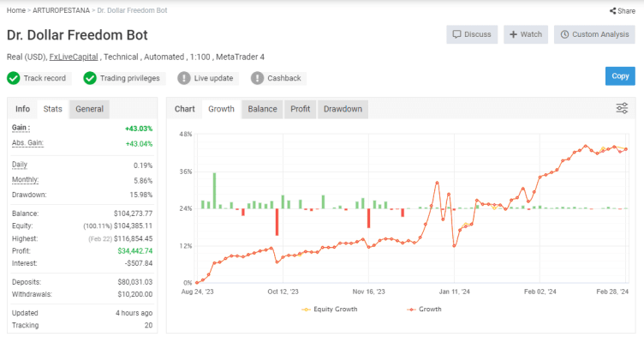Viewport: 644px width, 343px height.
Task: Add system to Watch list
Action: click(526, 34)
